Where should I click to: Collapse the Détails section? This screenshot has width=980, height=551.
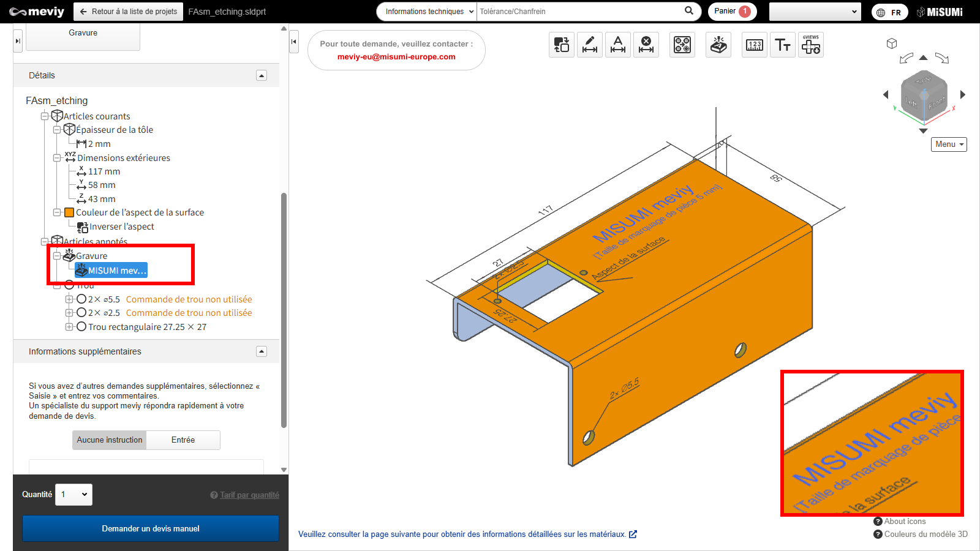tap(262, 75)
